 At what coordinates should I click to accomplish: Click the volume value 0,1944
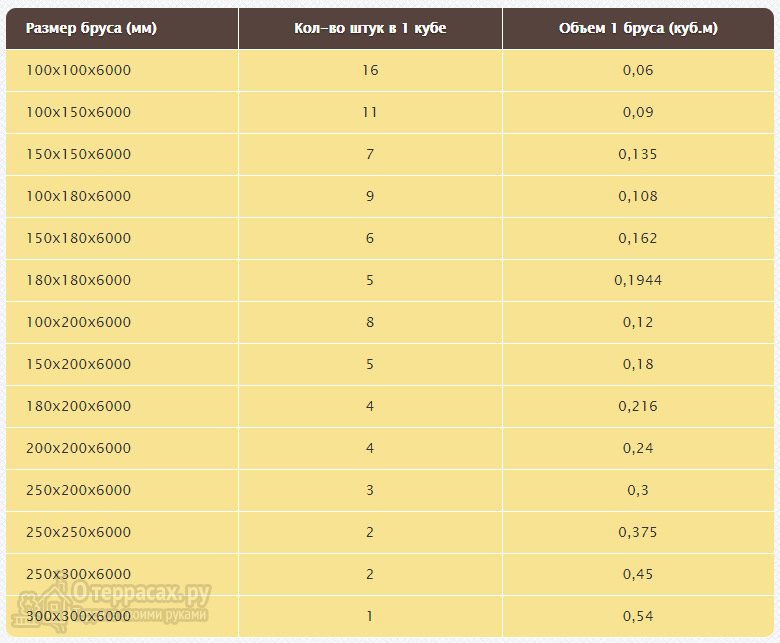638,280
